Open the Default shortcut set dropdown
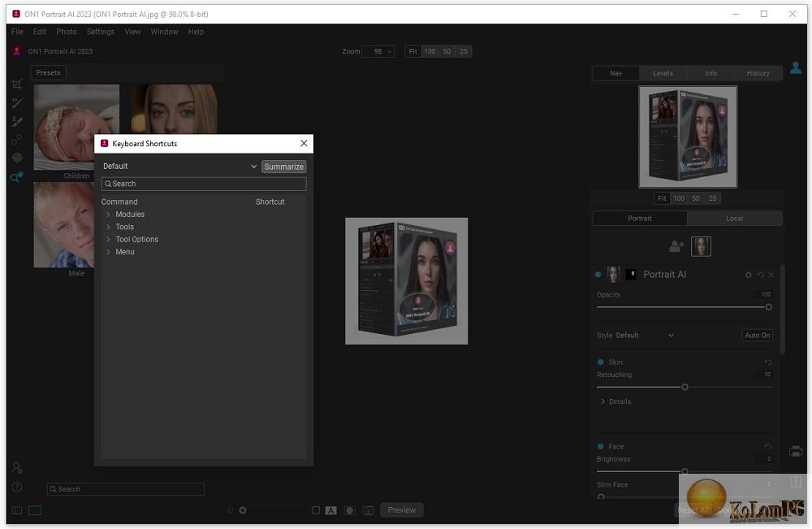Screen dimensions: 812x529 click(x=179, y=167)
